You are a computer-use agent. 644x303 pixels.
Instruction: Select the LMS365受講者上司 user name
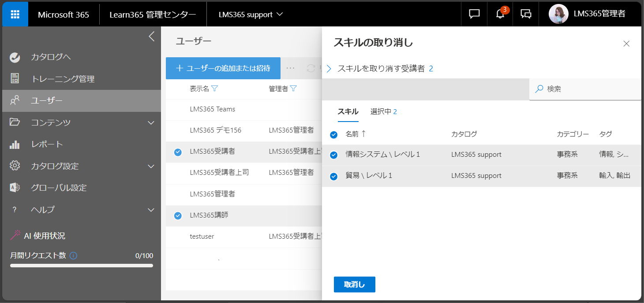pos(219,172)
